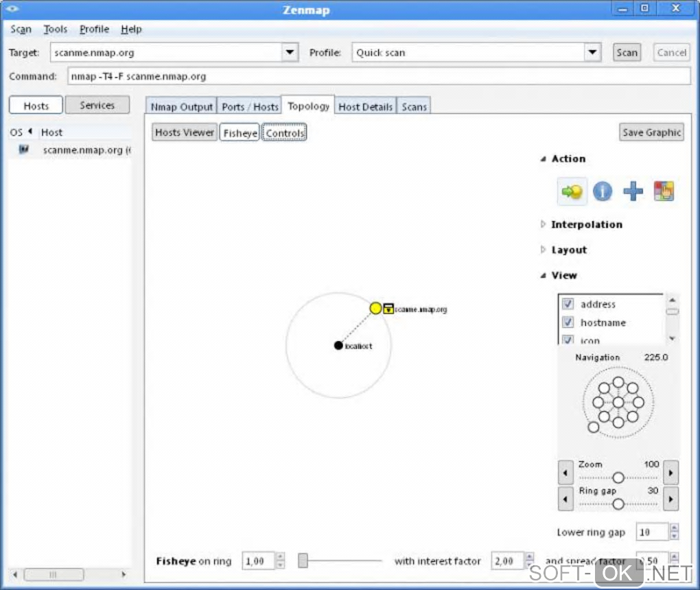This screenshot has height=590, width=700.
Task: Switch to the Host Details tab
Action: click(365, 106)
